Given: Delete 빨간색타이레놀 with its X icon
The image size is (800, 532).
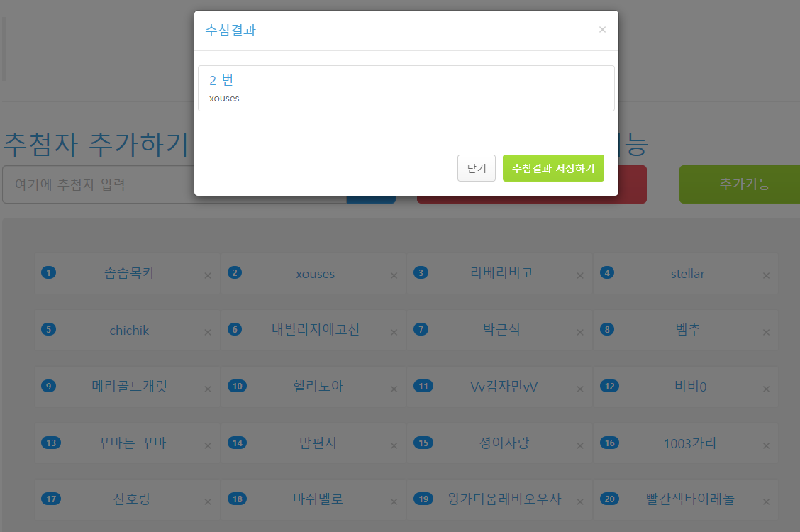Looking at the screenshot, I should click(766, 502).
